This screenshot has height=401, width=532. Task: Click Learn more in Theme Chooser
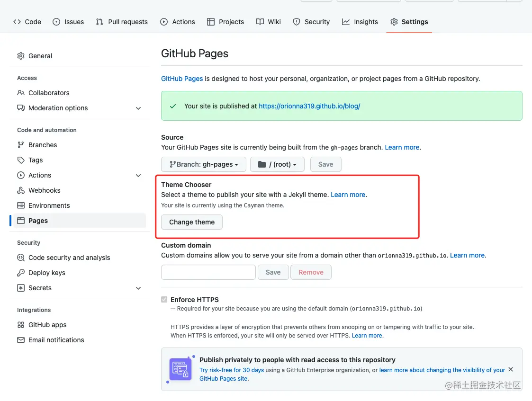pyautogui.click(x=348, y=195)
